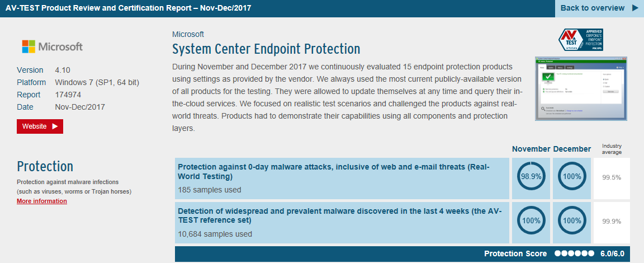
Task: Click the November 100% reference set circle
Action: (529, 220)
